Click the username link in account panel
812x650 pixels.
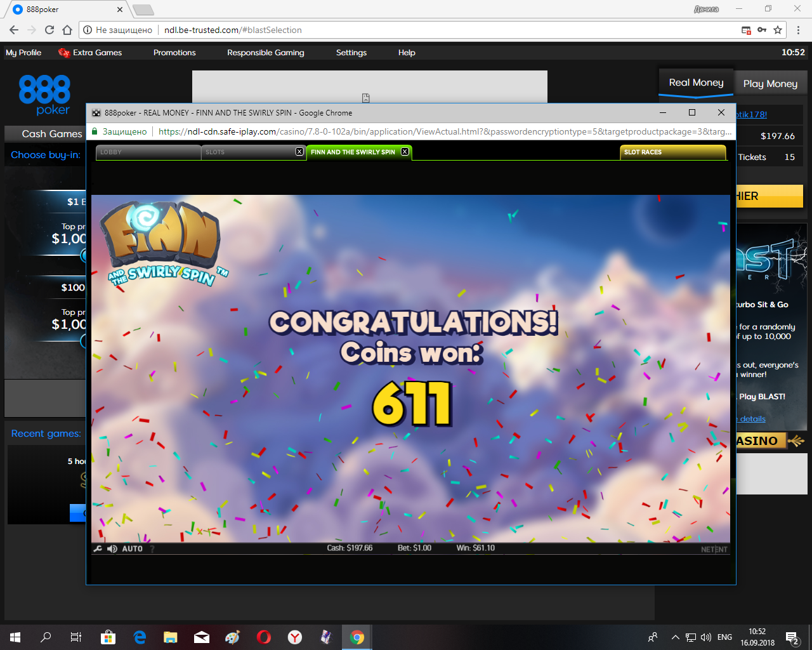pos(751,114)
